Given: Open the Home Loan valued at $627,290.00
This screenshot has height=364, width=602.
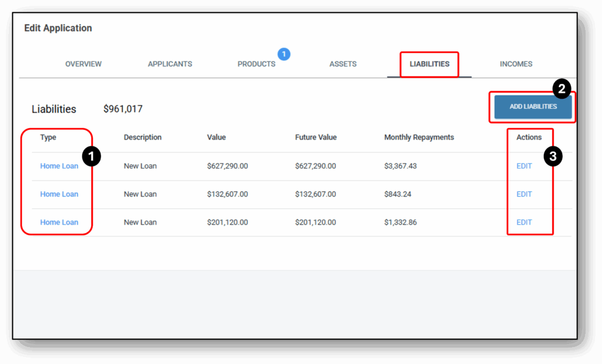Looking at the screenshot, I should 59,166.
